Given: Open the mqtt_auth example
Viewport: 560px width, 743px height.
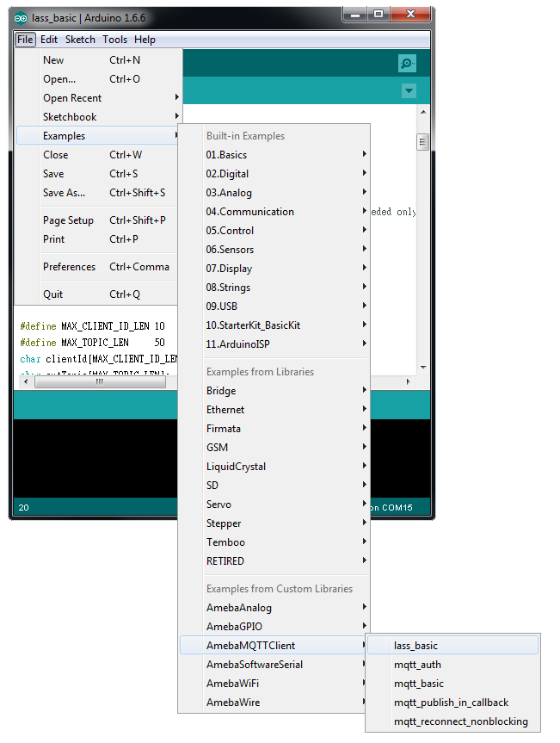Looking at the screenshot, I should tap(453, 665).
